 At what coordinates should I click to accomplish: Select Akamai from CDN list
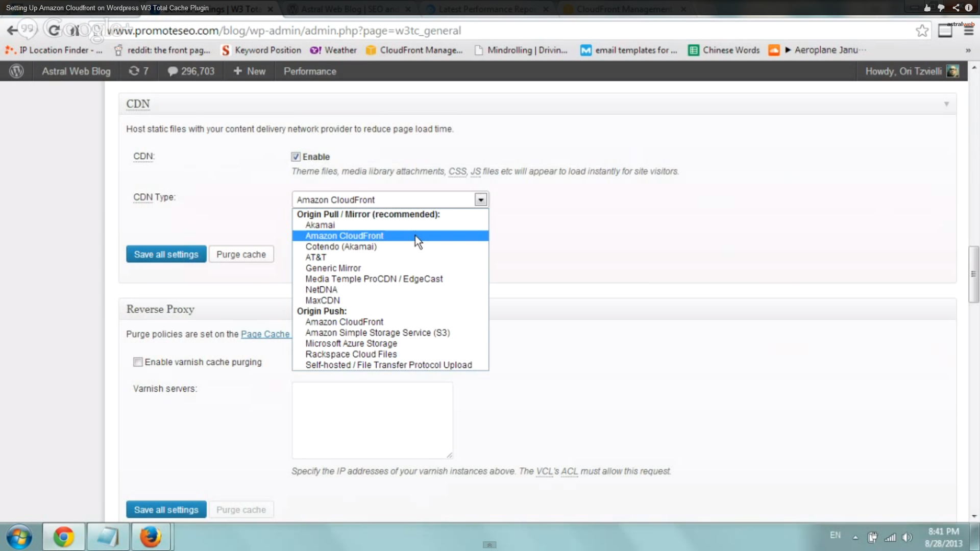390,225
